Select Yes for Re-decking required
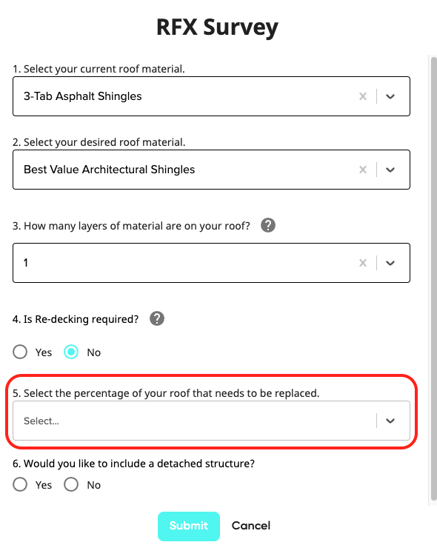437x545 pixels. [20, 352]
